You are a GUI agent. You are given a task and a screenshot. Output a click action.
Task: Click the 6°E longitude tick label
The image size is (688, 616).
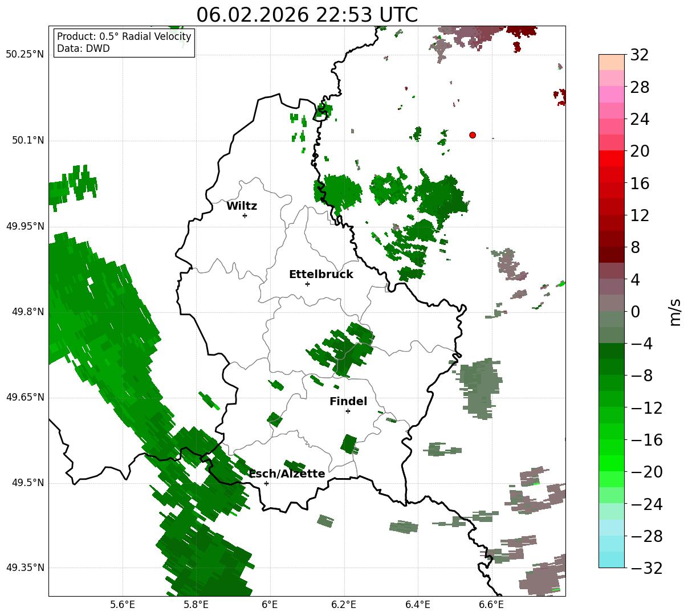(x=270, y=604)
